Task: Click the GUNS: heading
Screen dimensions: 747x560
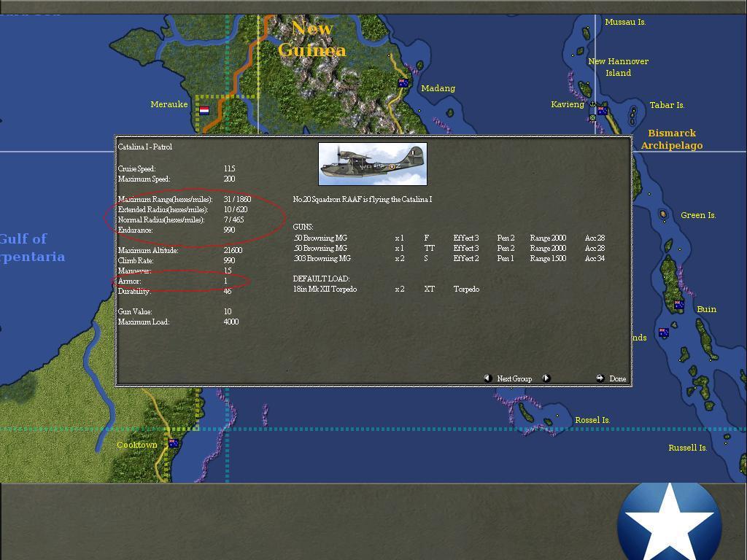Action: tap(303, 227)
